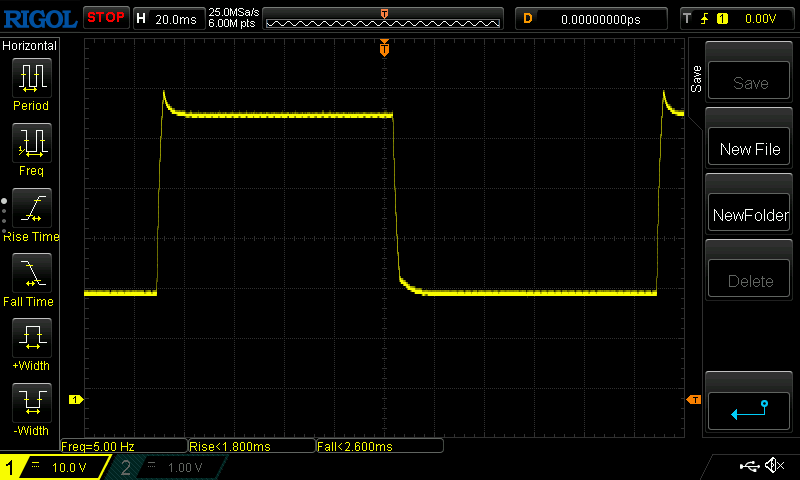Click the Save menu button
Viewport: 800px width, 480px height.
tap(749, 81)
